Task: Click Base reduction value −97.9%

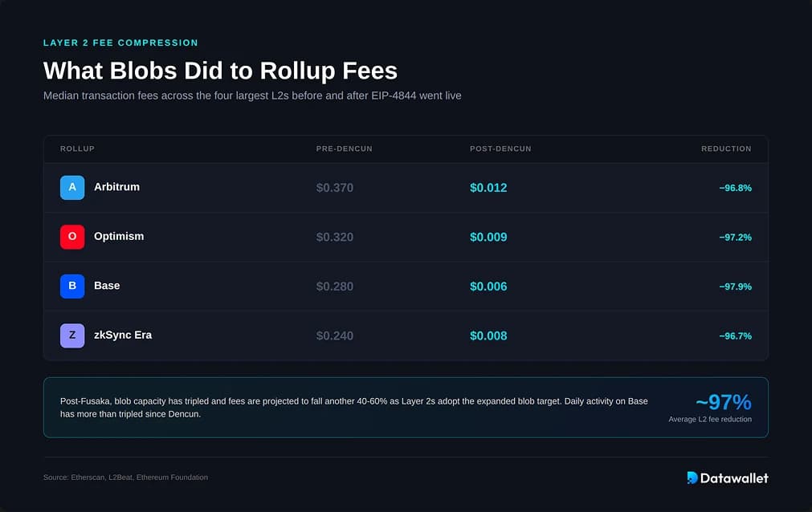Action: 735,286
